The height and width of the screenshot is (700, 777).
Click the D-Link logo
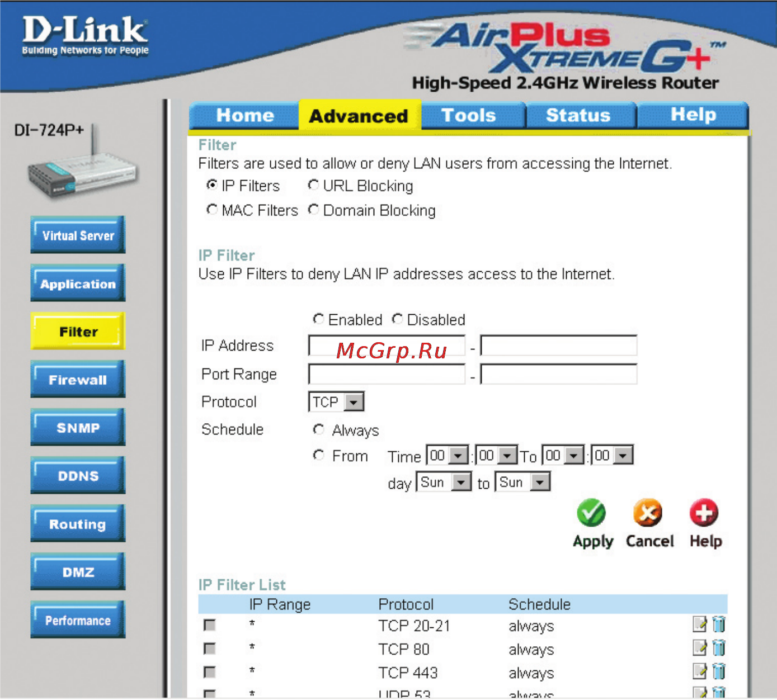tap(85, 35)
